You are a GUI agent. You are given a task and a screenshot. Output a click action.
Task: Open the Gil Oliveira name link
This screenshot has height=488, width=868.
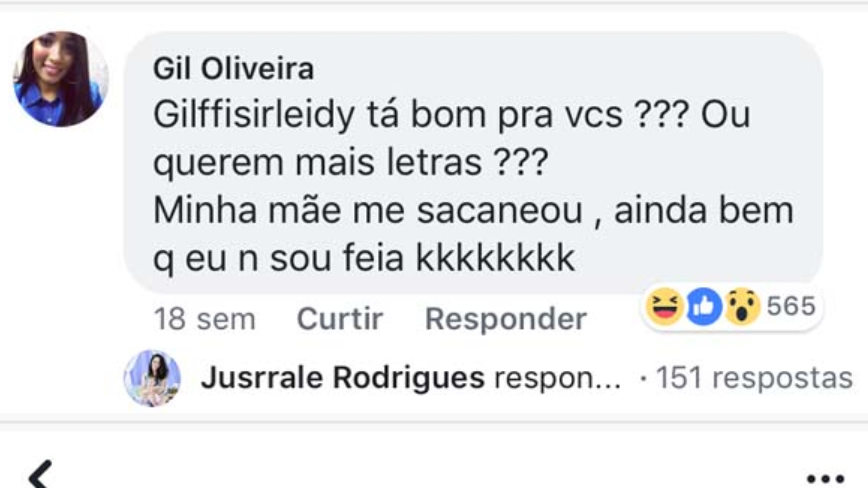tap(233, 69)
